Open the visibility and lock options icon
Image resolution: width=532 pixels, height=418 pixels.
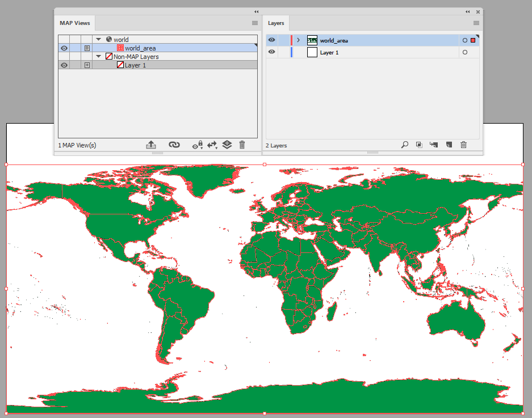tap(198, 145)
